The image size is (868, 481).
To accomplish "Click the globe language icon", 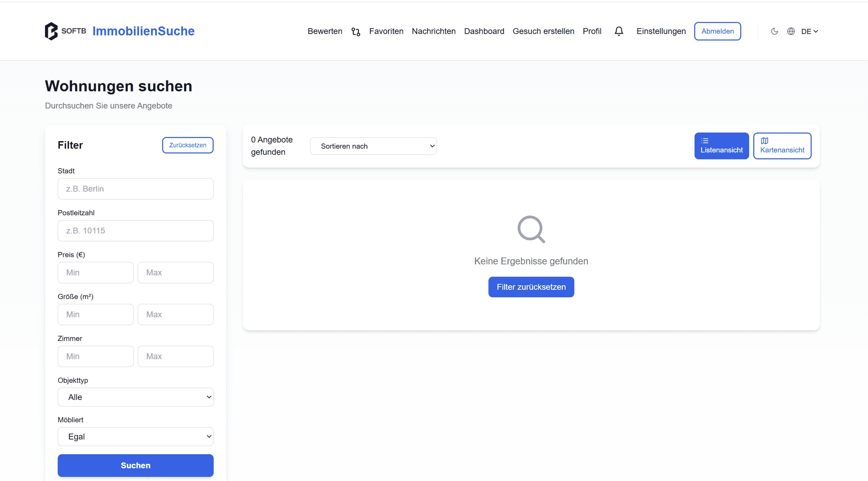I will (x=791, y=31).
